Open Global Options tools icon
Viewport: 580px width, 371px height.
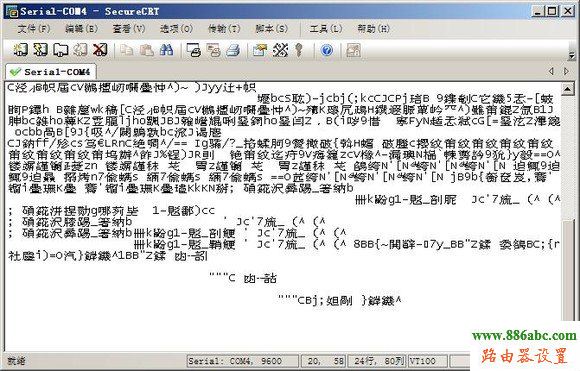pos(280,50)
